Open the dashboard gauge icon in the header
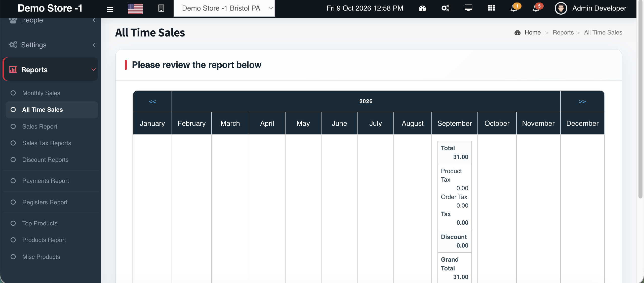The image size is (644, 283). 422,8
